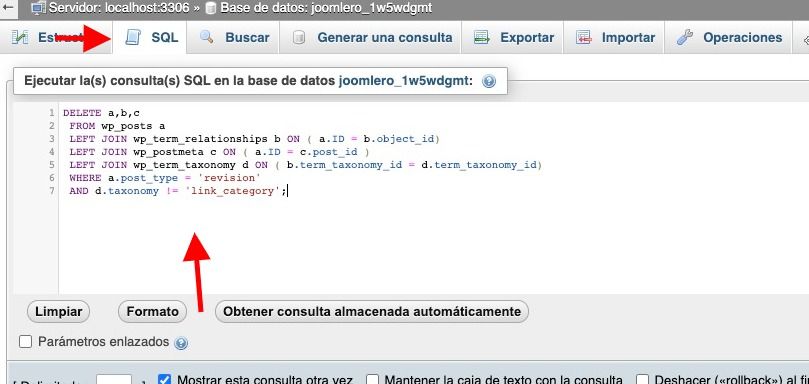The height and width of the screenshot is (384, 809).
Task: Click the wrench icon on Operaciones tab
Action: pos(685,37)
